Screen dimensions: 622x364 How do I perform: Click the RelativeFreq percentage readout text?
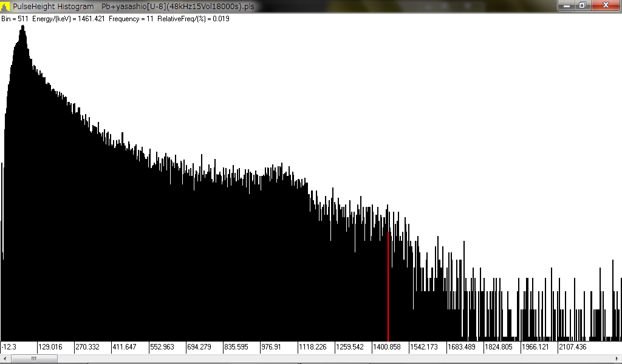pos(193,19)
